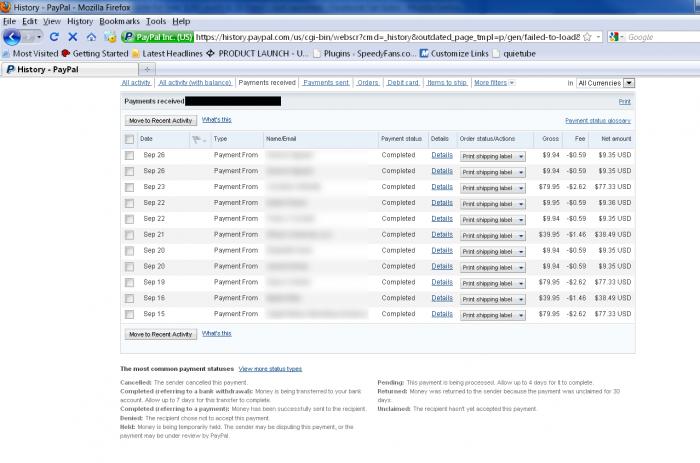Open the Orders filter link
Image resolution: width=700 pixels, height=463 pixels.
(368, 83)
